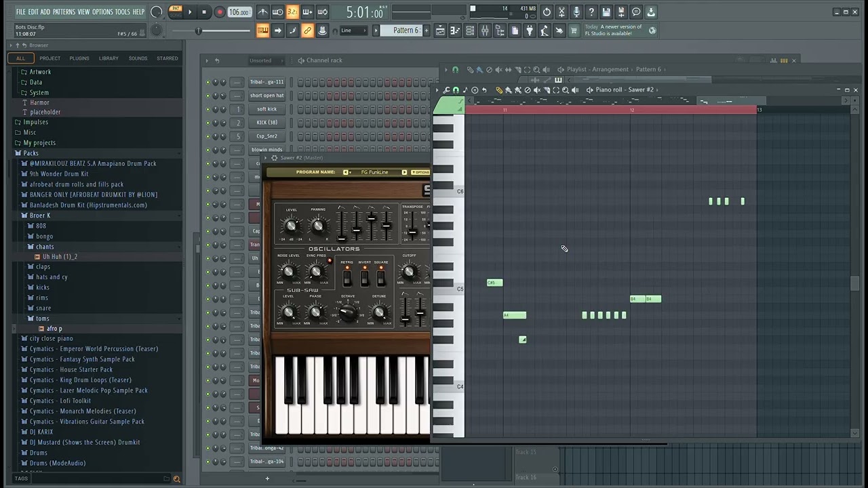Click the download content library icon
The image size is (868, 488).
pos(651,12)
